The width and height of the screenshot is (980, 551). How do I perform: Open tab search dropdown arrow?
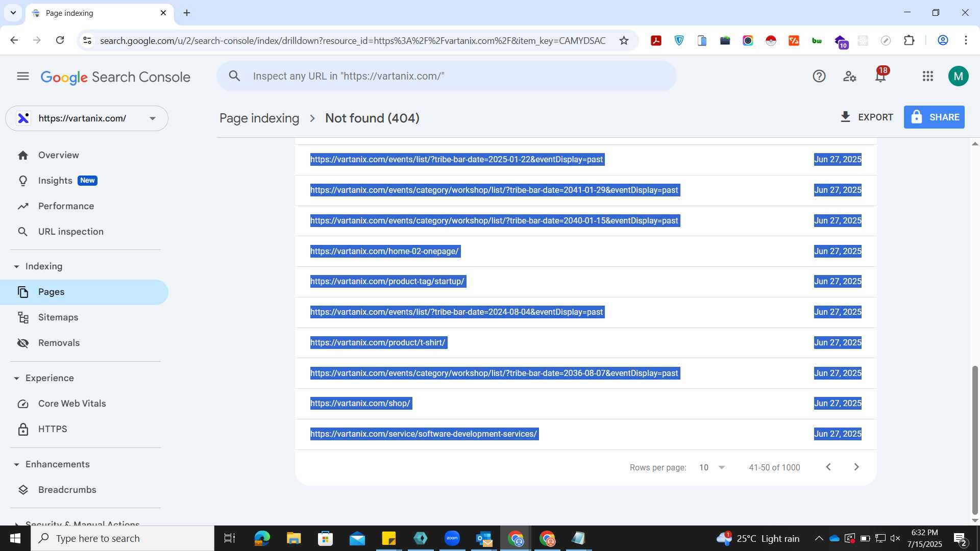[x=13, y=13]
